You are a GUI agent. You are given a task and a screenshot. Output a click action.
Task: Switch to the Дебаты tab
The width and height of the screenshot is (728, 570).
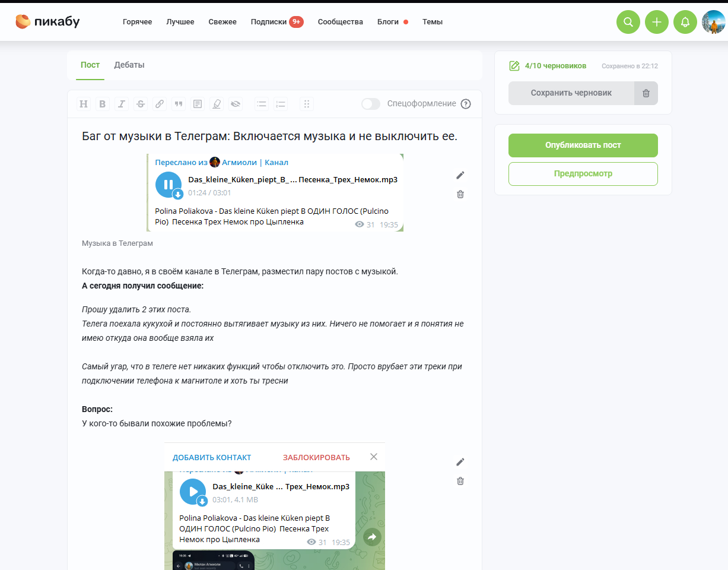129,65
